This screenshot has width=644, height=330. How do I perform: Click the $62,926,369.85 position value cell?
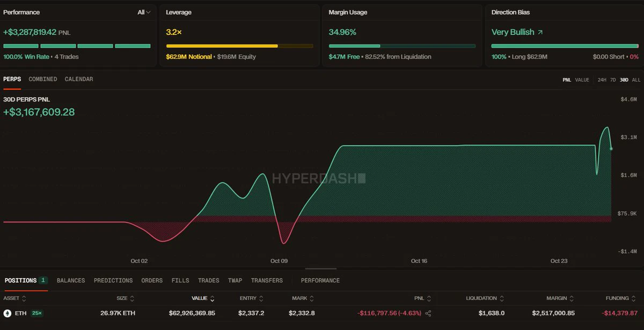coord(192,313)
